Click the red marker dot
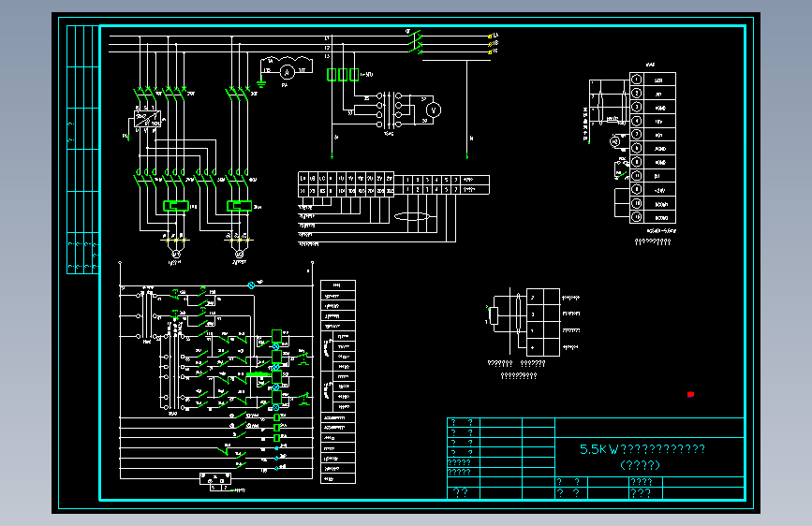This screenshot has height=526, width=812. pyautogui.click(x=690, y=395)
